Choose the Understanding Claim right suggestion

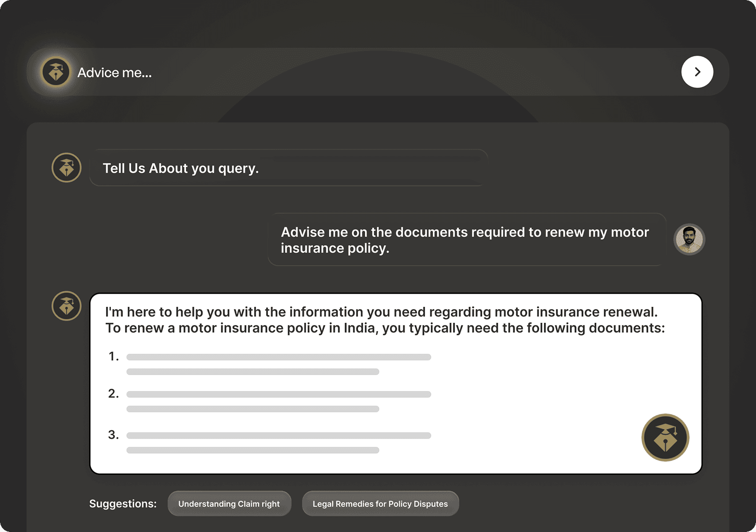tap(229, 504)
